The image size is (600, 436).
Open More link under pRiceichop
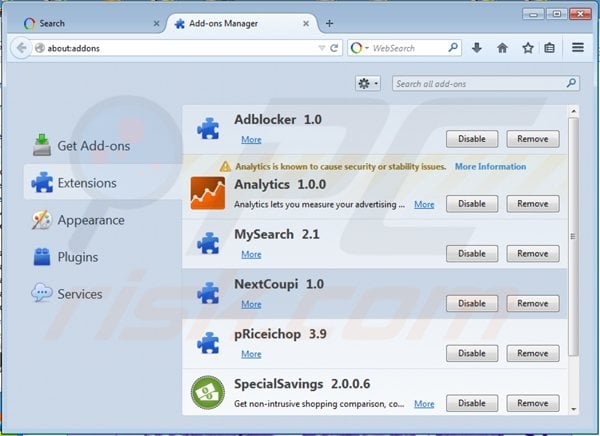point(251,354)
